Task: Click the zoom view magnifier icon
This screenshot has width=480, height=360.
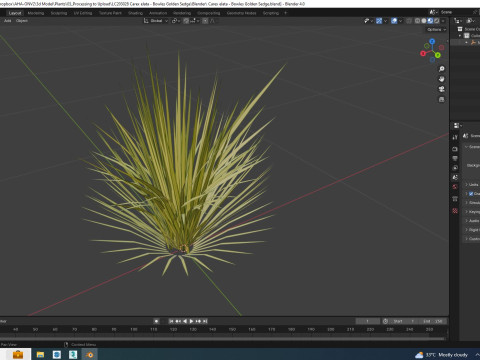Action: tap(442, 69)
